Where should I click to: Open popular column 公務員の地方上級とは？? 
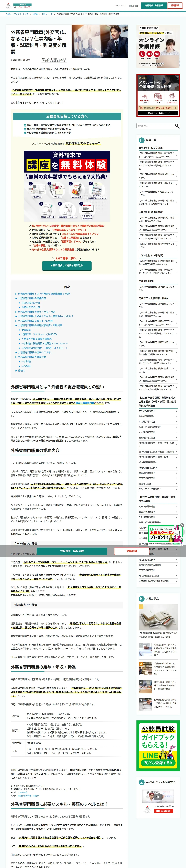158,650
